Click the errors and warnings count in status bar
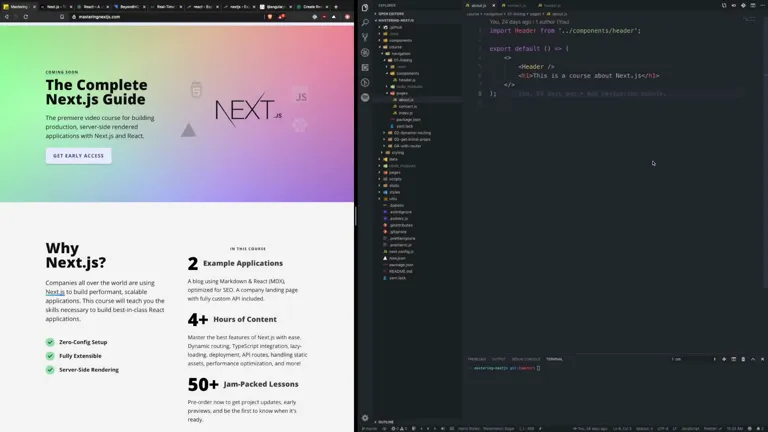The width and height of the screenshot is (768, 432). tap(399, 429)
